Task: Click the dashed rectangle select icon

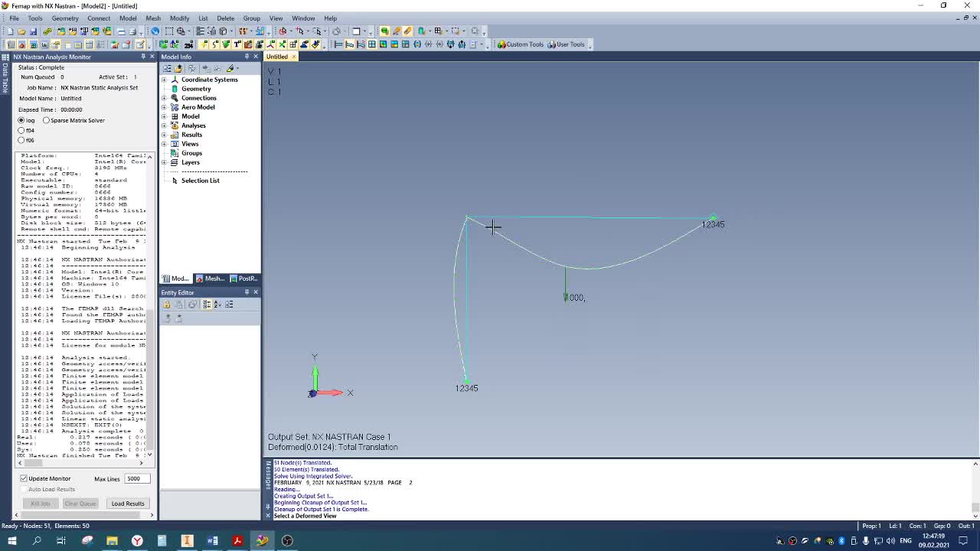Action: (x=169, y=31)
